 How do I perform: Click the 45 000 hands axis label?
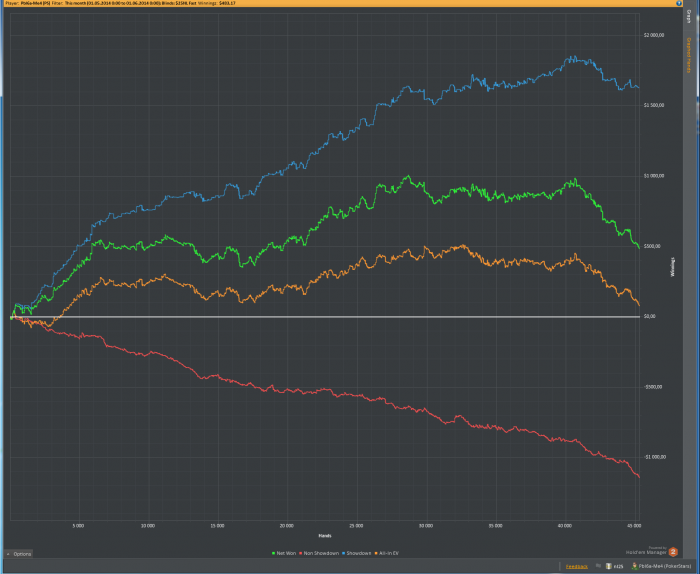click(634, 526)
